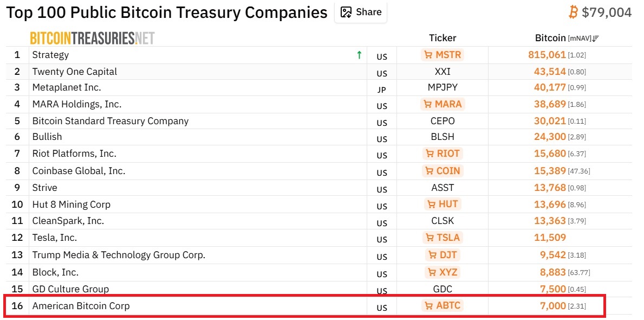This screenshot has height=320, width=644.
Task: Open the BitcoinTreasuries.NET logo link
Action: (x=92, y=38)
